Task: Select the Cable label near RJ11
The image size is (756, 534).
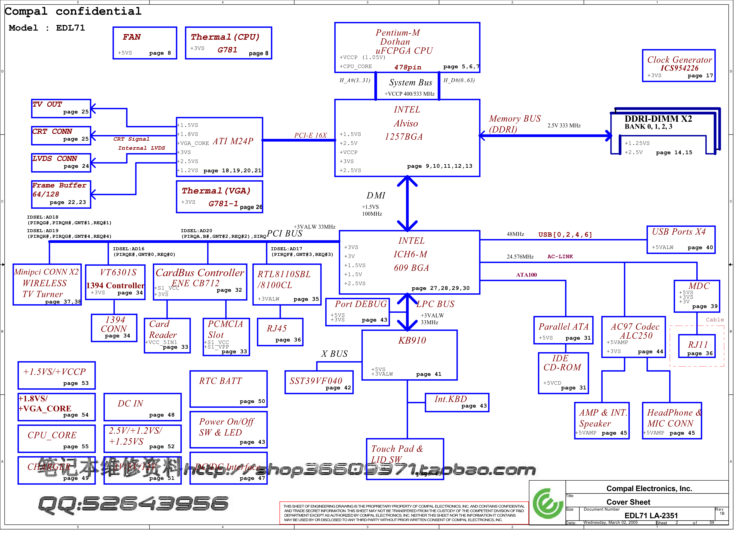Action: point(715,320)
